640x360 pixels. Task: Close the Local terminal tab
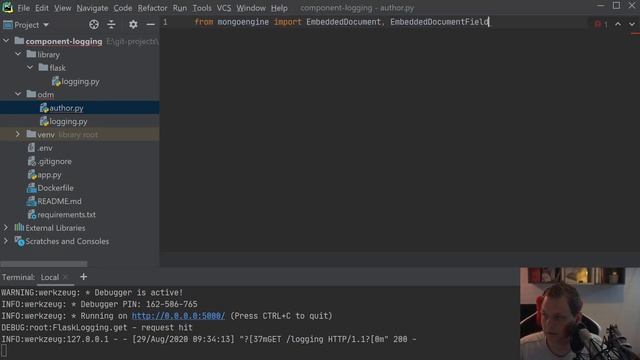click(65, 277)
